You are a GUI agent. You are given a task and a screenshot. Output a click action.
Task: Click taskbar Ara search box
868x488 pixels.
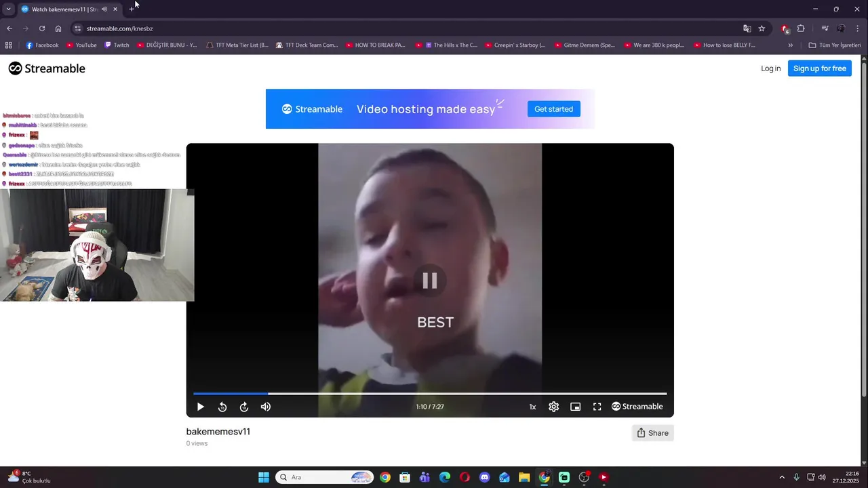pyautogui.click(x=325, y=477)
